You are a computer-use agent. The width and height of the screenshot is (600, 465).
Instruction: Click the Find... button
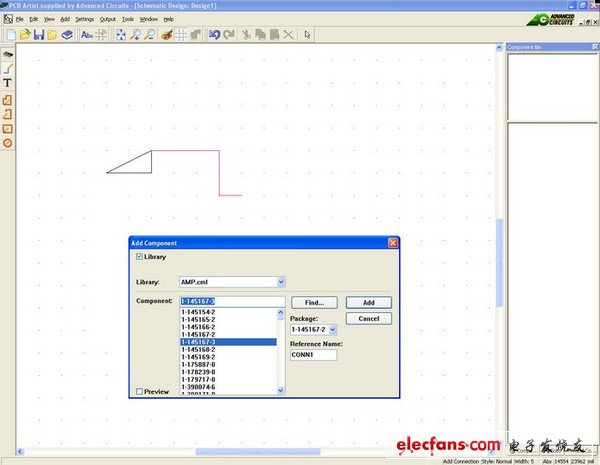[x=314, y=302]
